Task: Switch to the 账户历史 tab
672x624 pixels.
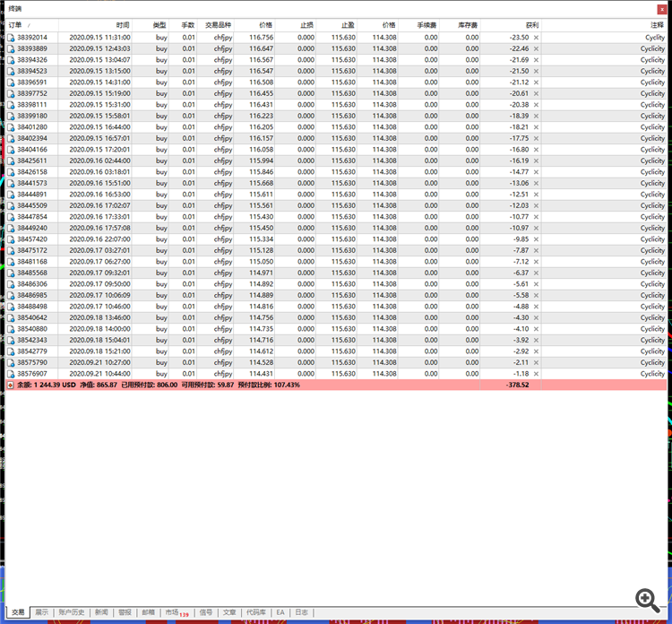Action: 72,612
